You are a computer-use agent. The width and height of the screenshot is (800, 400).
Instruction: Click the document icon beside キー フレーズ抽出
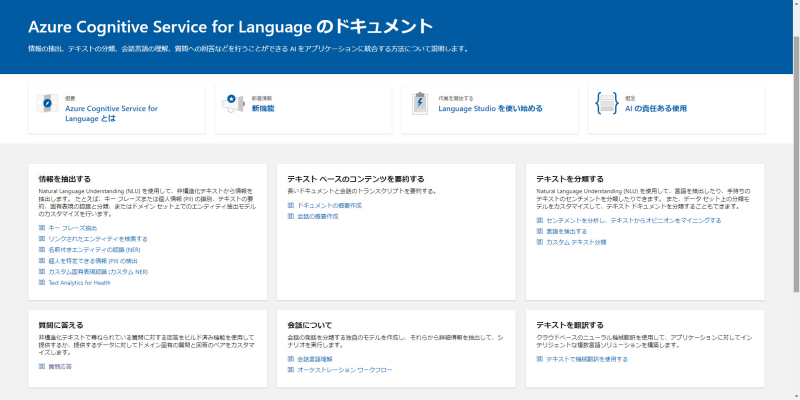click(x=42, y=228)
